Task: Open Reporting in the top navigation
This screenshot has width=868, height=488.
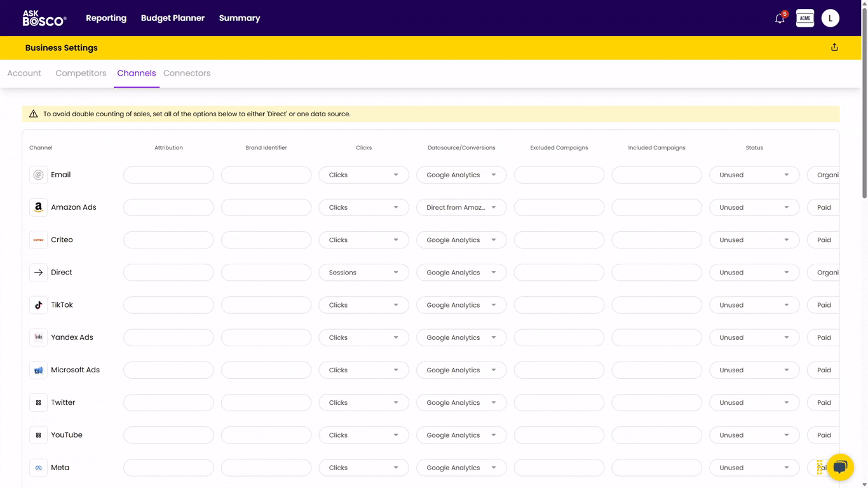Action: (x=106, y=18)
